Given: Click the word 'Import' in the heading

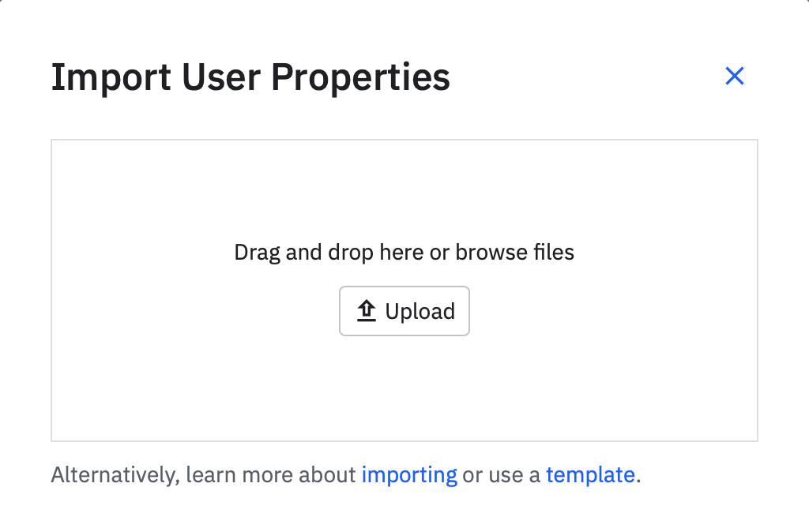Looking at the screenshot, I should point(111,77).
